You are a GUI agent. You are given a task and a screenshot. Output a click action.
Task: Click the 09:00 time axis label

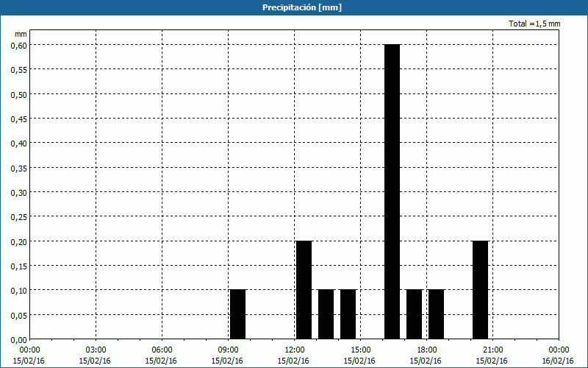[228, 350]
